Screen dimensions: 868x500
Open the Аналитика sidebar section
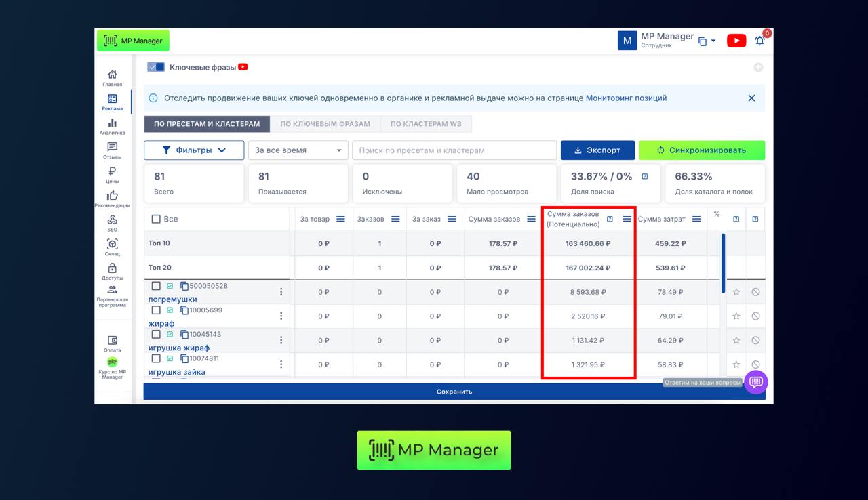[112, 127]
